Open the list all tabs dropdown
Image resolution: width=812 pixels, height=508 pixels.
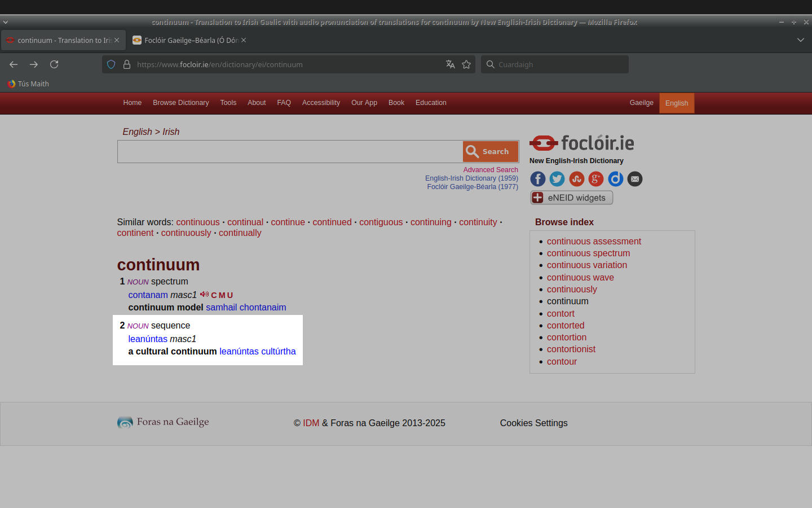[x=800, y=40]
